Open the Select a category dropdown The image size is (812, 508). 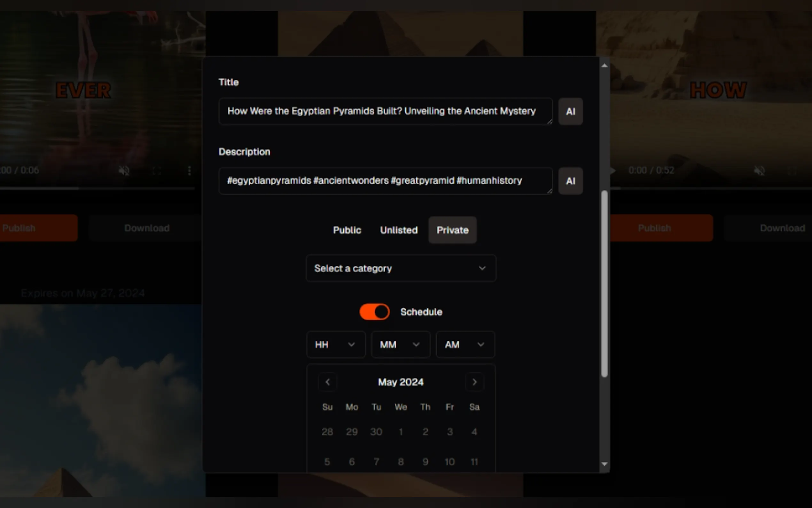[401, 268]
